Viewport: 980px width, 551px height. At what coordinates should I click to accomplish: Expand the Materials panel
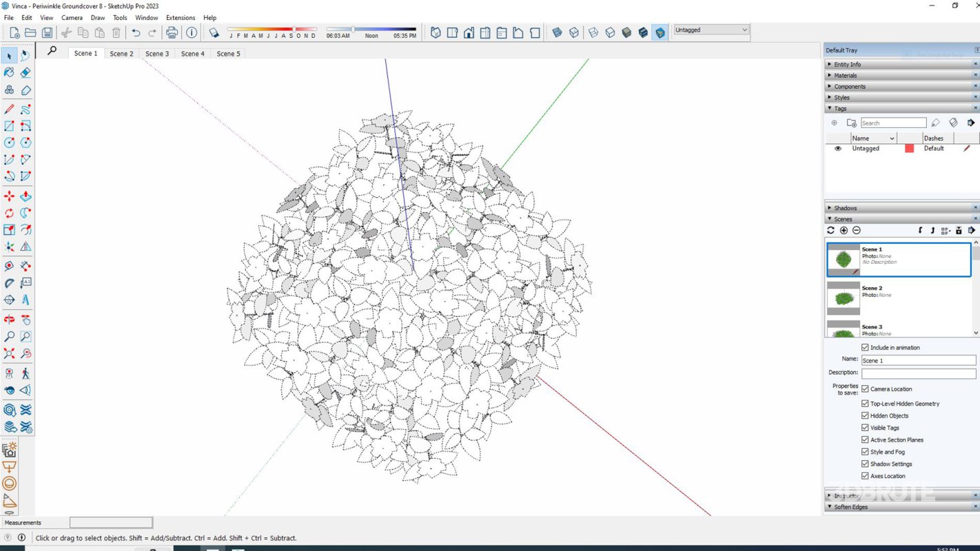[x=846, y=76]
